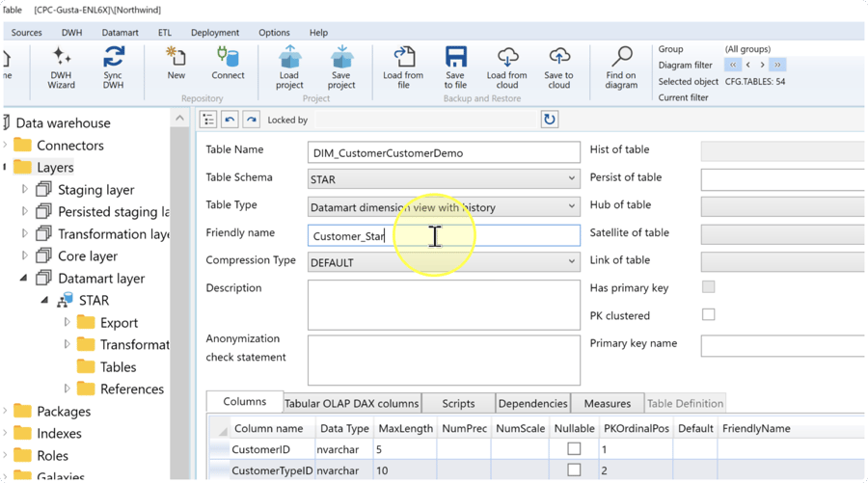Screen dimensions: 868x483
Task: Switch to Tabular OLAP DAX columns tab
Action: click(351, 403)
